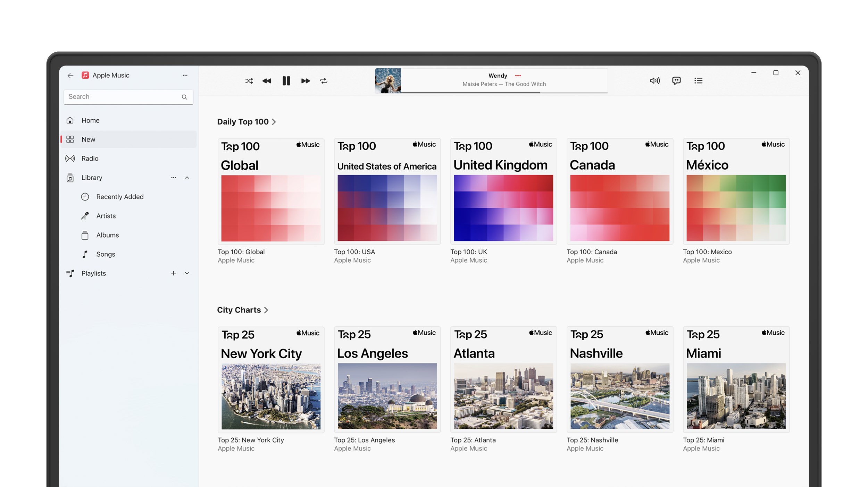Rewind to the previous track
Viewport: 868px width, 487px height.
coord(267,81)
